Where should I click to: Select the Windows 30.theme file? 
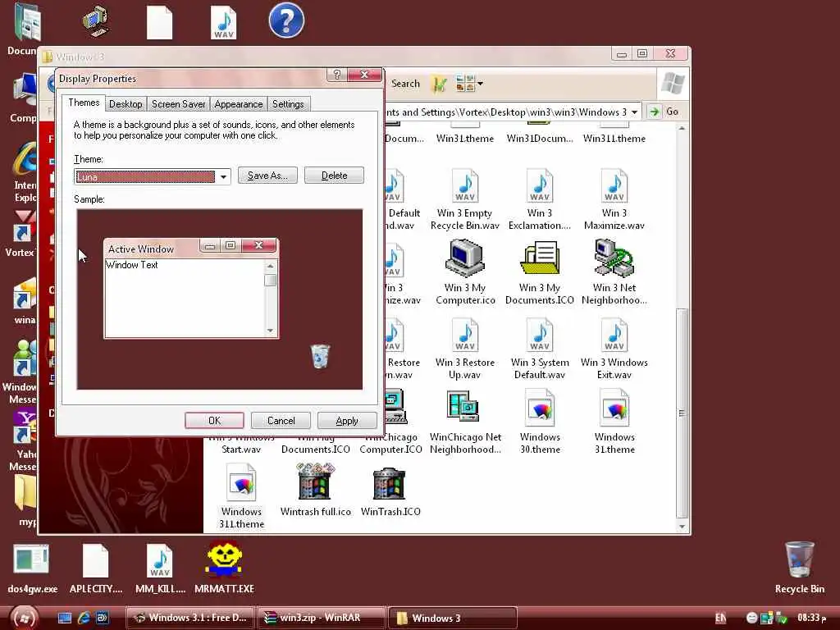(x=540, y=423)
